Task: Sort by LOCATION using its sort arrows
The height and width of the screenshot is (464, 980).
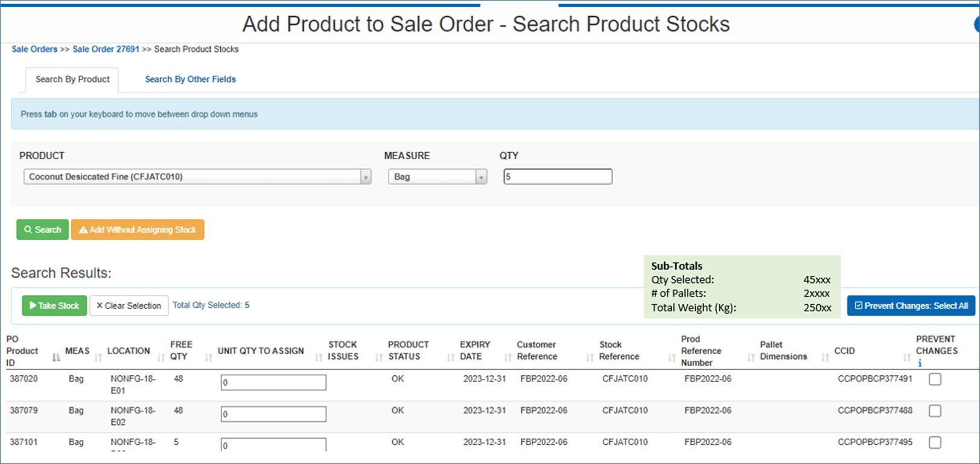Action: (161, 357)
